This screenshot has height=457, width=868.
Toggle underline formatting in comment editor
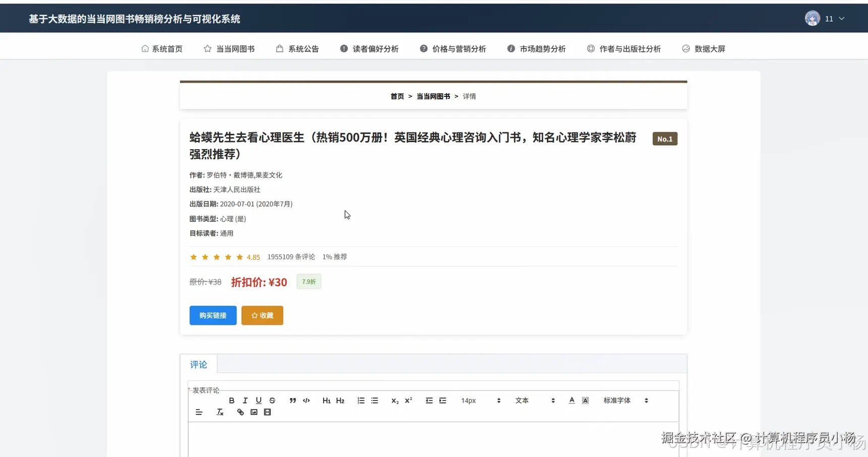pos(259,401)
